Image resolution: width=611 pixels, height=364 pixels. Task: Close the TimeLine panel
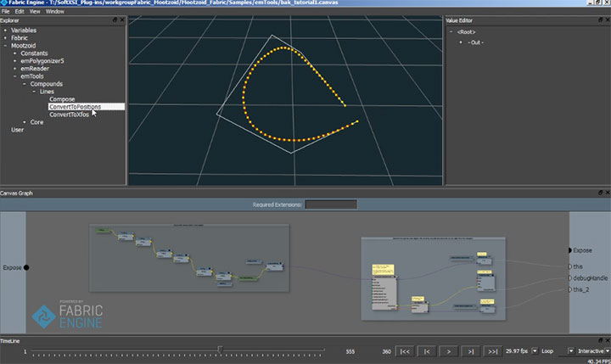pyautogui.click(x=608, y=340)
